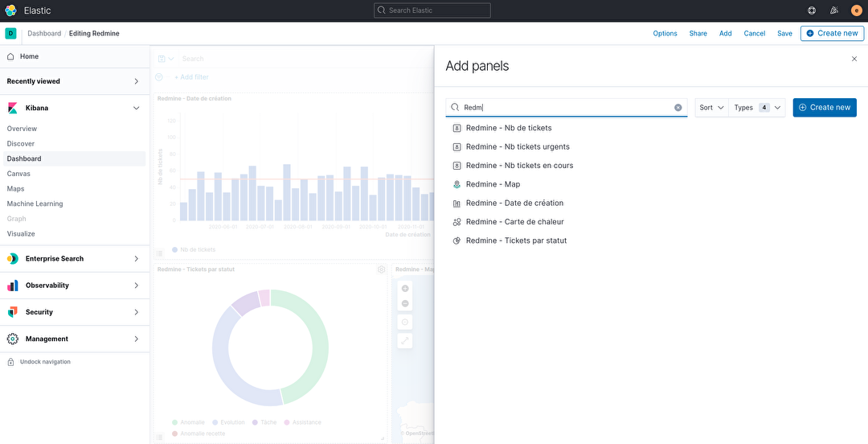Click the green D space avatar
Image resolution: width=868 pixels, height=444 pixels.
tap(10, 33)
